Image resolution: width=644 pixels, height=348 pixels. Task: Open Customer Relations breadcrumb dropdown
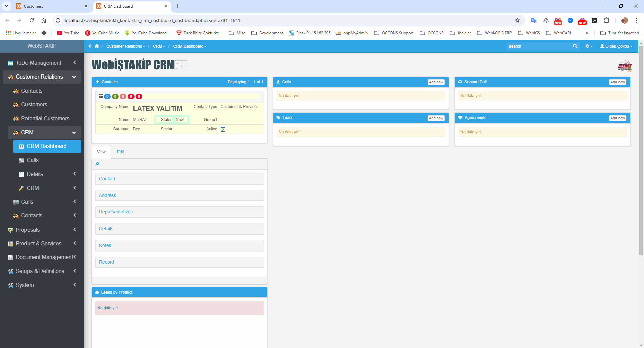pos(125,46)
